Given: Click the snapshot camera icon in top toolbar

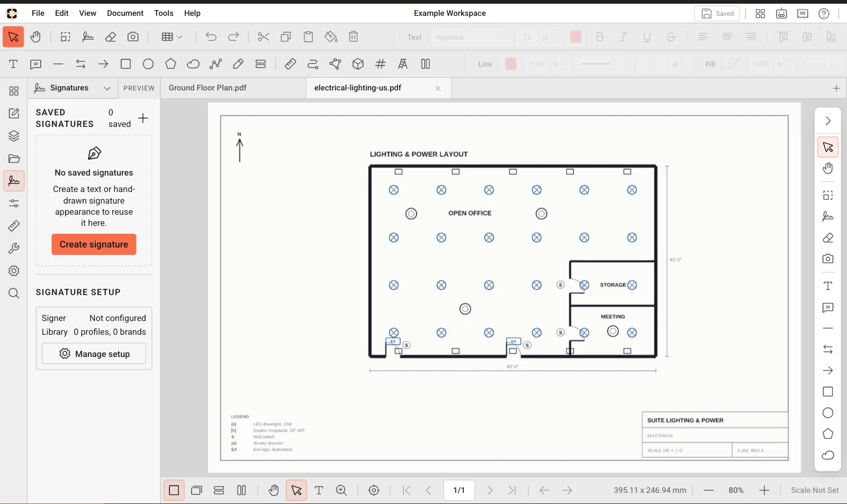Looking at the screenshot, I should pos(133,37).
